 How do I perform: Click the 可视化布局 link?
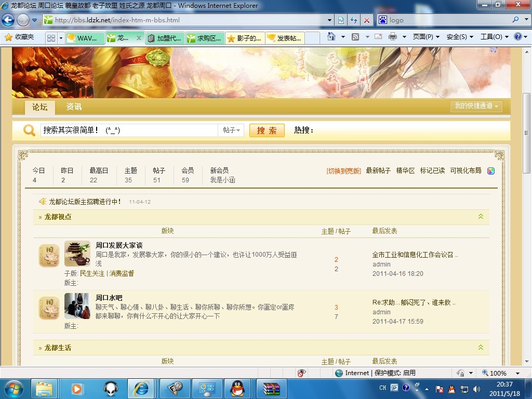pos(465,170)
